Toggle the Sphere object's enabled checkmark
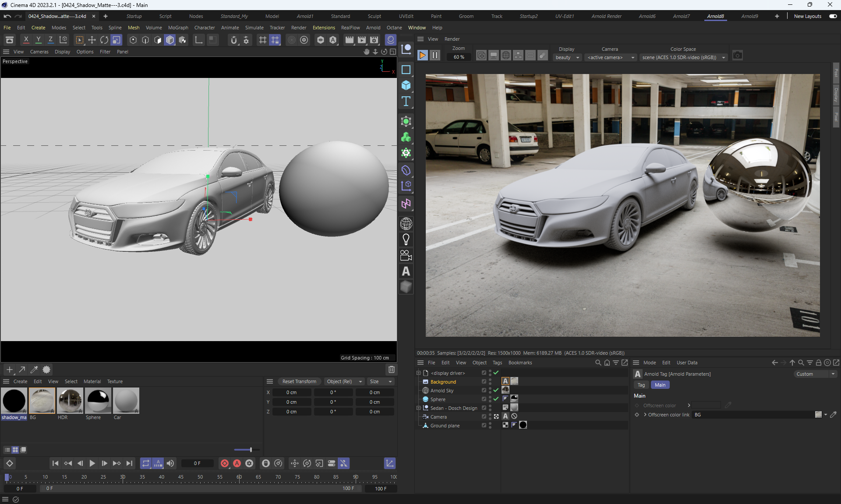The height and width of the screenshot is (504, 841). [496, 399]
